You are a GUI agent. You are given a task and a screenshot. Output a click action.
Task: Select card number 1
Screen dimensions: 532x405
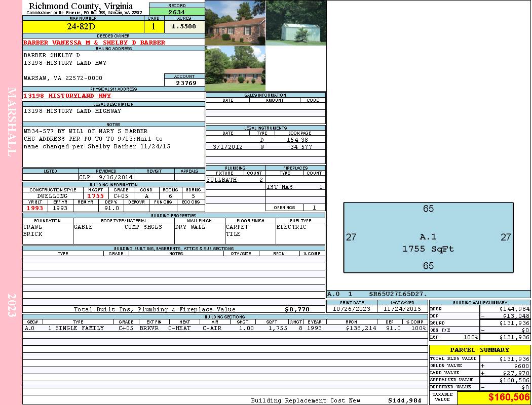pyautogui.click(x=154, y=26)
